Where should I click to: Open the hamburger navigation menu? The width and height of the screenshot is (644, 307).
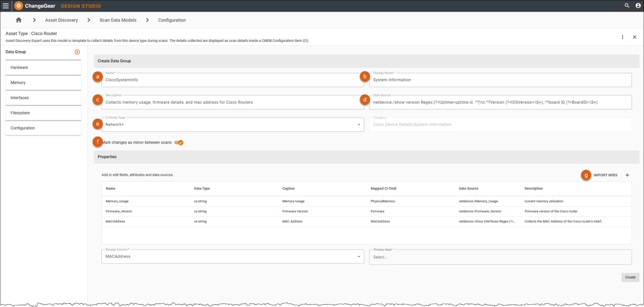point(6,6)
